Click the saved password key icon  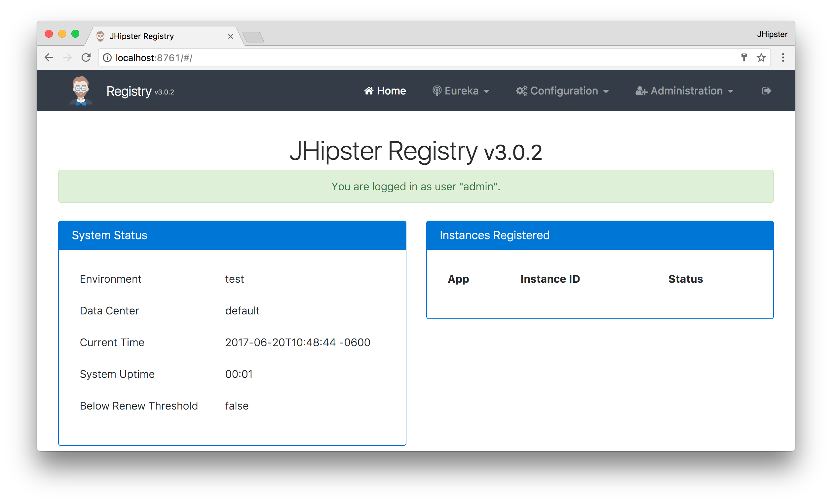click(x=743, y=58)
